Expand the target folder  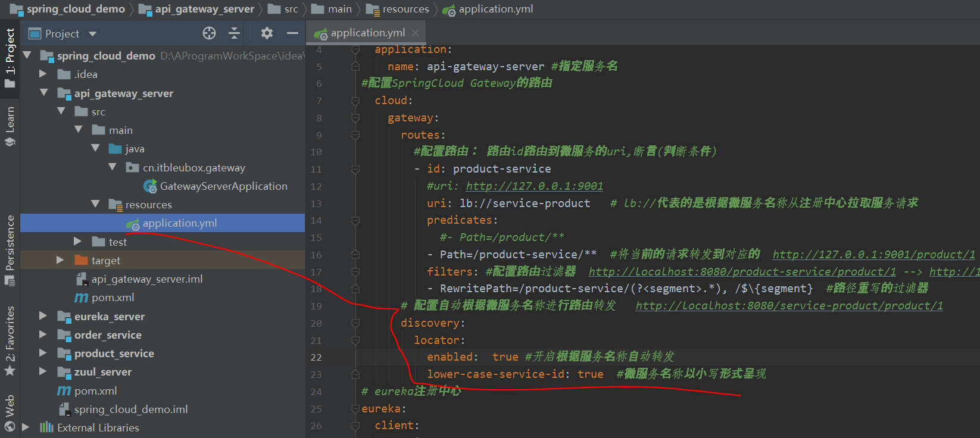pyautogui.click(x=60, y=260)
